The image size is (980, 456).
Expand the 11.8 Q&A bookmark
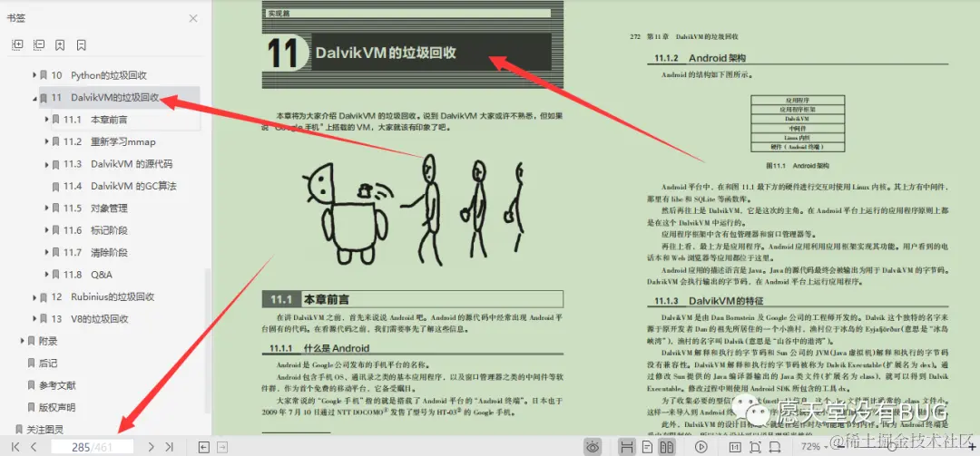click(x=47, y=274)
